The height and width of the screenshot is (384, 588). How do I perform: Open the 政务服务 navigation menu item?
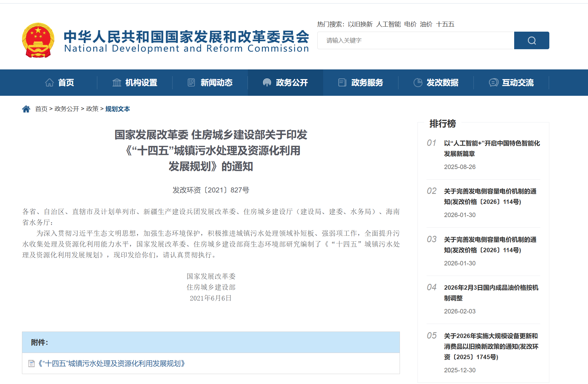pos(367,83)
